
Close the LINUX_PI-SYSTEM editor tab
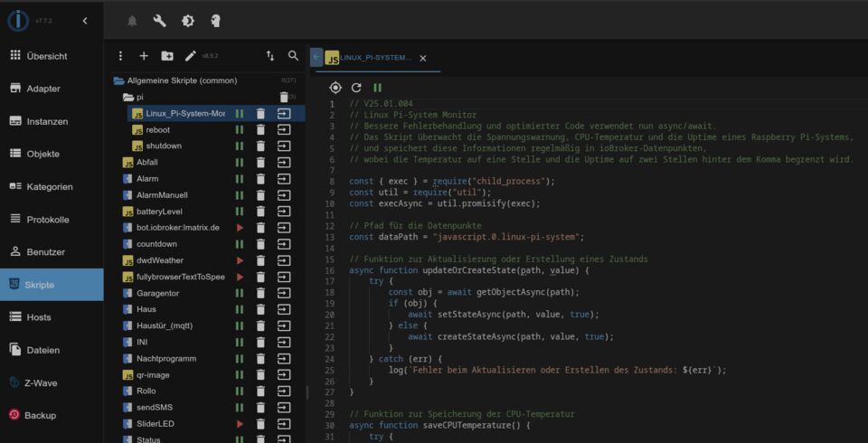[x=422, y=58]
